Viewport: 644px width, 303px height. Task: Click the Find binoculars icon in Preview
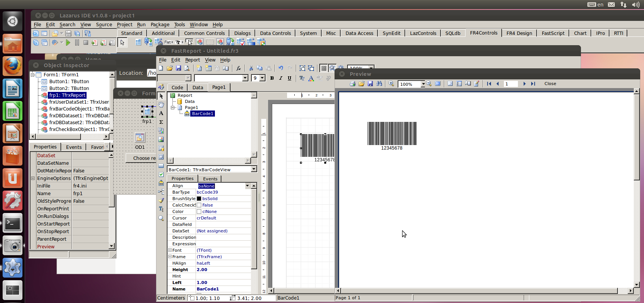[379, 84]
